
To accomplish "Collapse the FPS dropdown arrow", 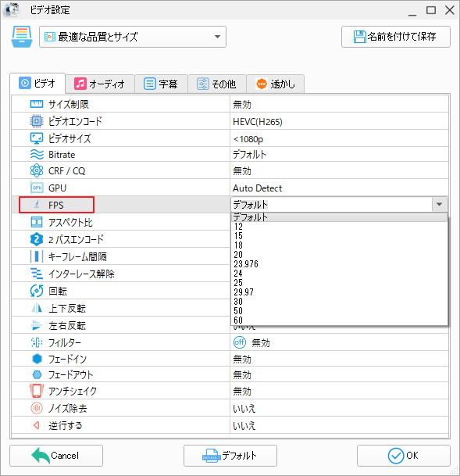I will click(439, 205).
